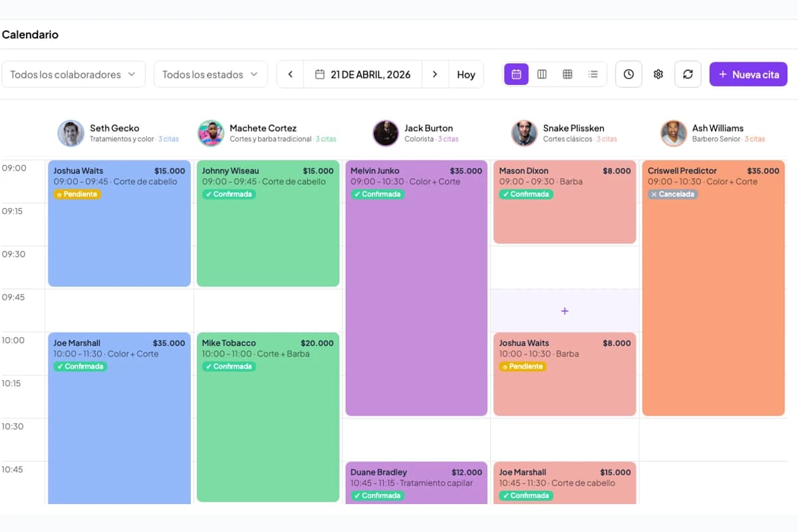Refresh the calendar with sync icon

688,74
